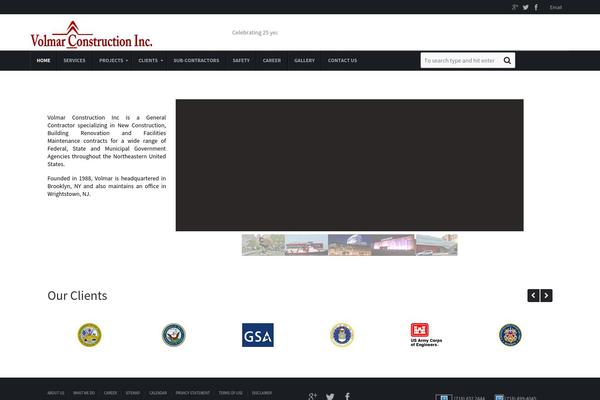Screen dimensions: 600x400
Task: Click the Facebook icon in top bar
Action: point(537,7)
